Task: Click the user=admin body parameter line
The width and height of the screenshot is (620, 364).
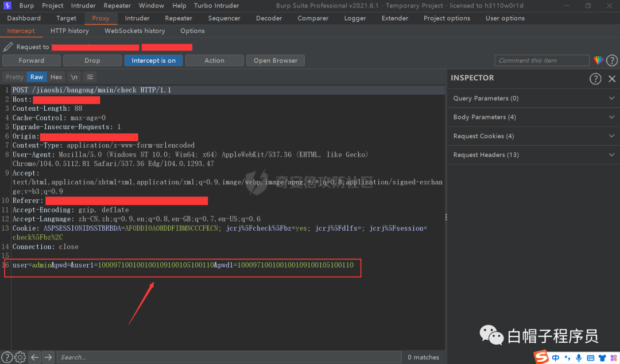Action: 183,265
